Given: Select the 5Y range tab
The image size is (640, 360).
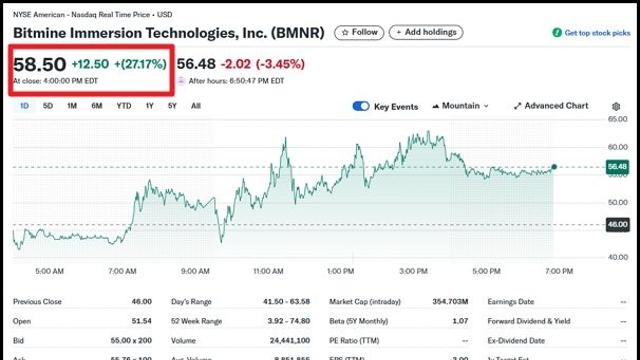Looking at the screenshot, I should pyautogui.click(x=172, y=106).
